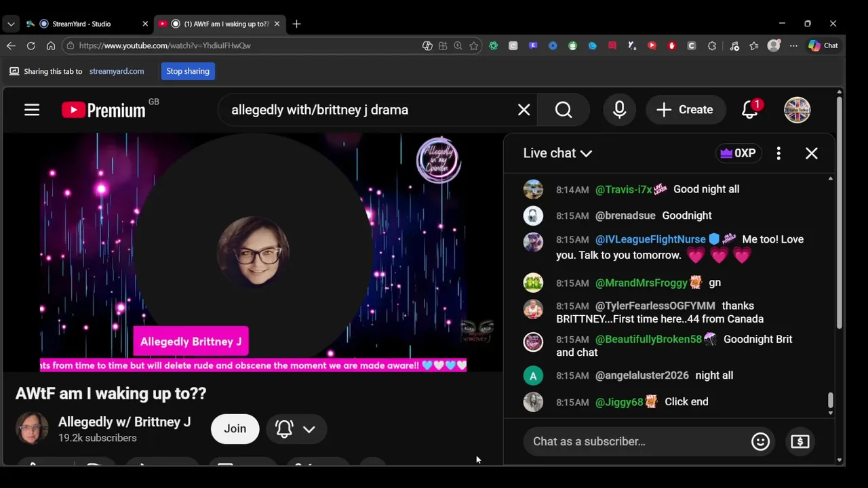
Task: Click username @Jiggy68 in chat
Action: 618,402
